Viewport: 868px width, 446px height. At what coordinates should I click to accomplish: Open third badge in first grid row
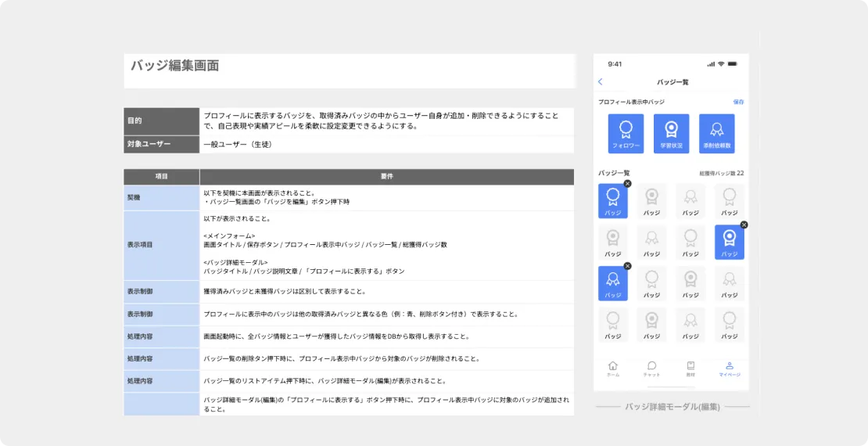tap(690, 201)
